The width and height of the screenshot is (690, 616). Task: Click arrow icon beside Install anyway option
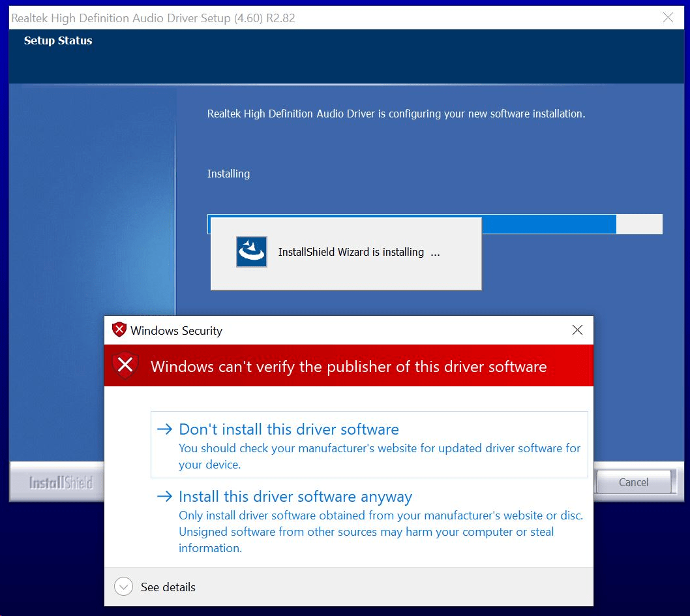click(164, 497)
